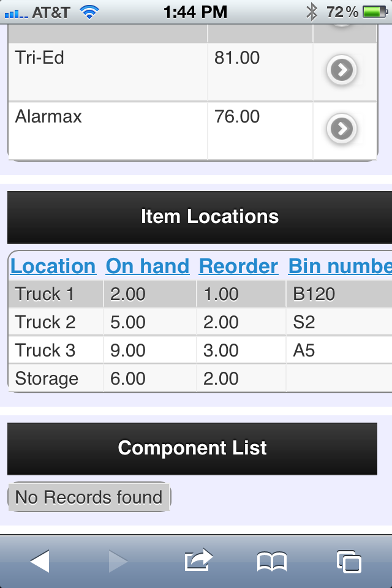Screen dimensions: 392x588
Task: Tap the No Records found box
Action: (89, 497)
